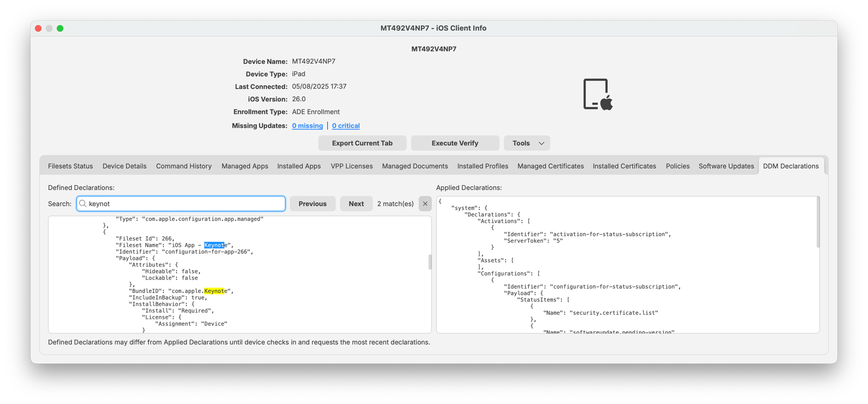
Task: Click the Defined Declarations scrollbar thumb
Action: point(430,262)
